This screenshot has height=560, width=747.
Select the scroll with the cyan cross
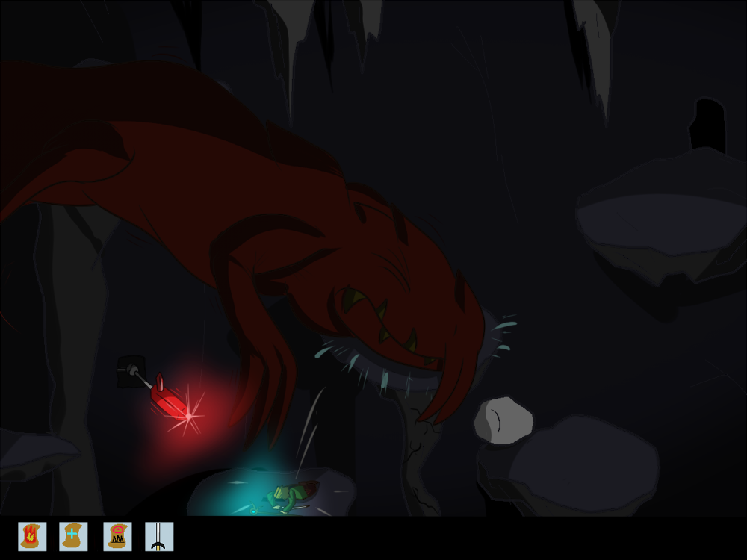click(73, 536)
